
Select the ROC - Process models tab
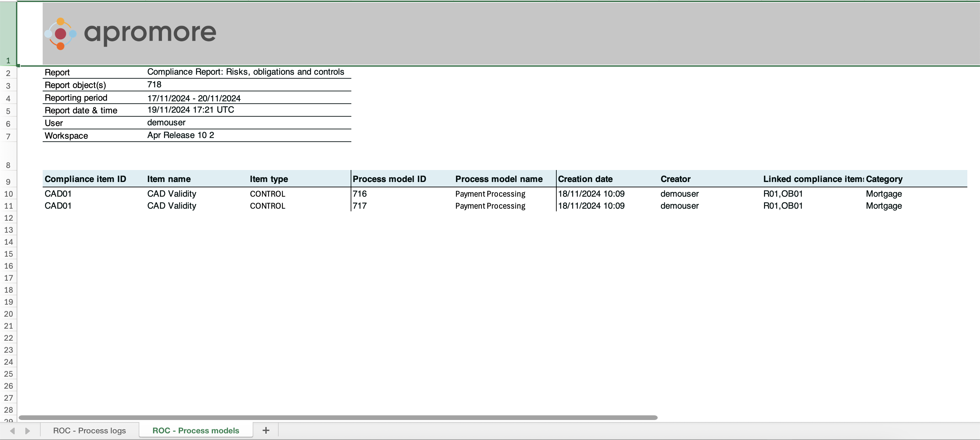(x=196, y=430)
